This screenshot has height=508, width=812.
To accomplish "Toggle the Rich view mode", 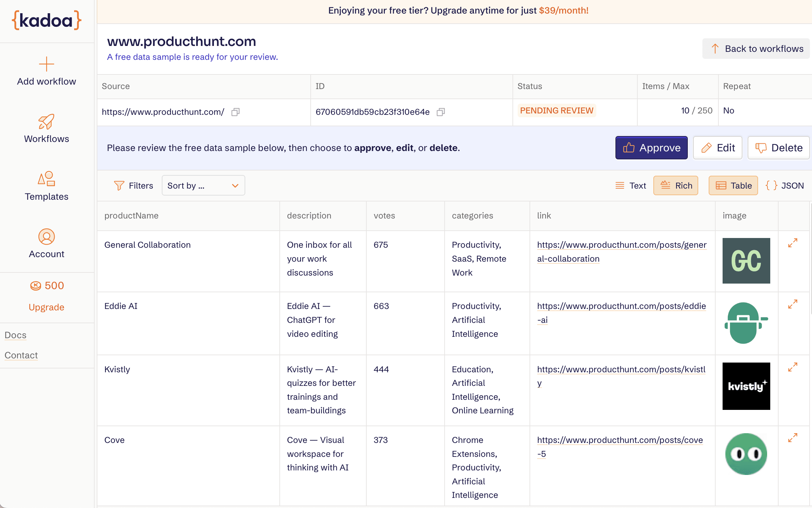I will pos(676,185).
